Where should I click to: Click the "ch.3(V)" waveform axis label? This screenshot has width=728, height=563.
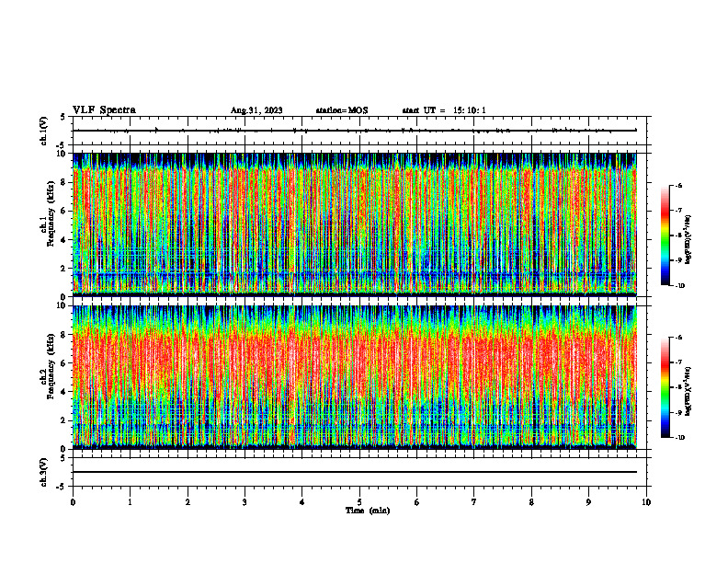click(x=44, y=472)
